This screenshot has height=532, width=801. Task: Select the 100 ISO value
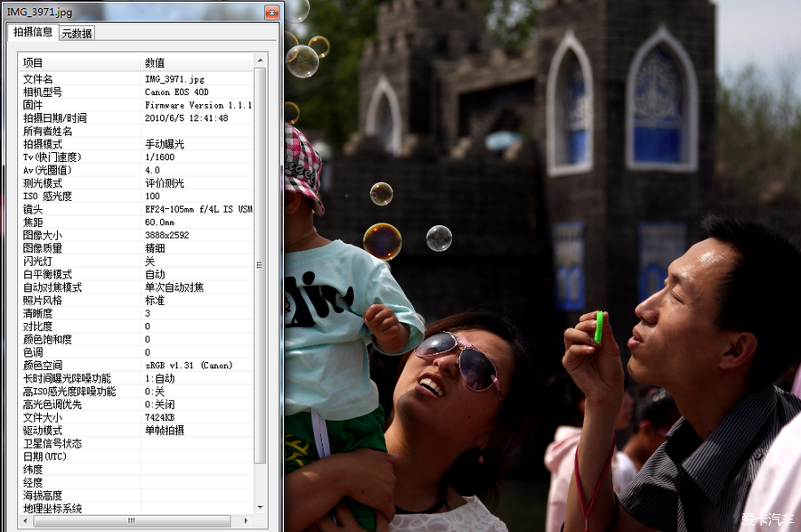coord(152,196)
